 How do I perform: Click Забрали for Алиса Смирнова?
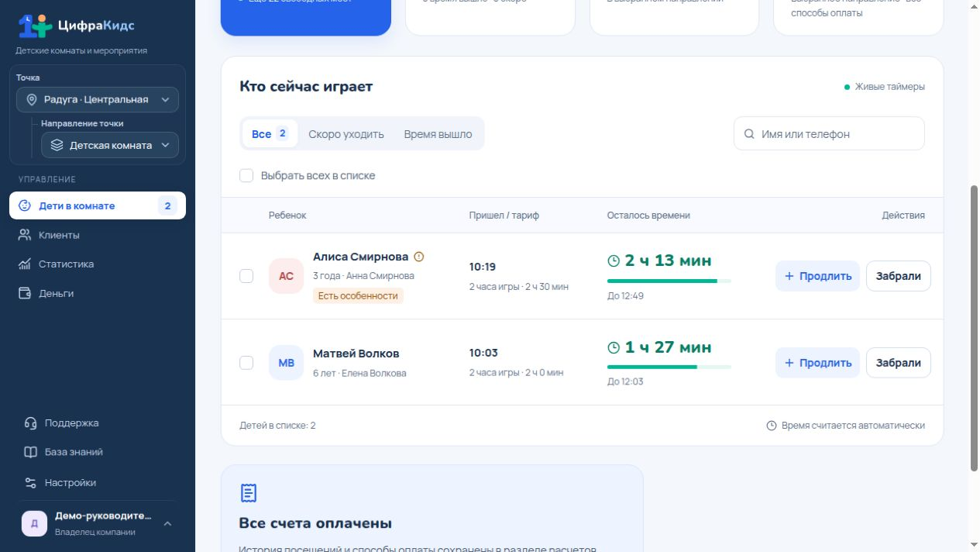point(899,276)
